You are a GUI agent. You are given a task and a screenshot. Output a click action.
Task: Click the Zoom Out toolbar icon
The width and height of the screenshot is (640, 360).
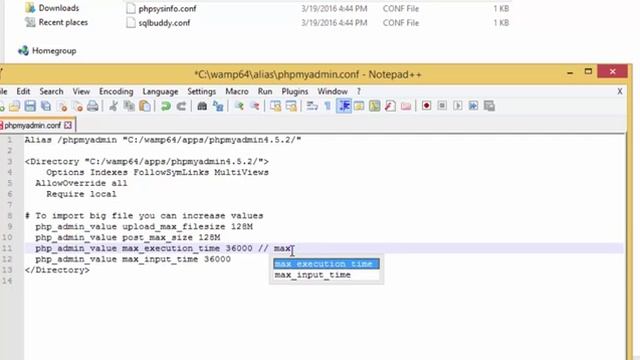pos(254,107)
